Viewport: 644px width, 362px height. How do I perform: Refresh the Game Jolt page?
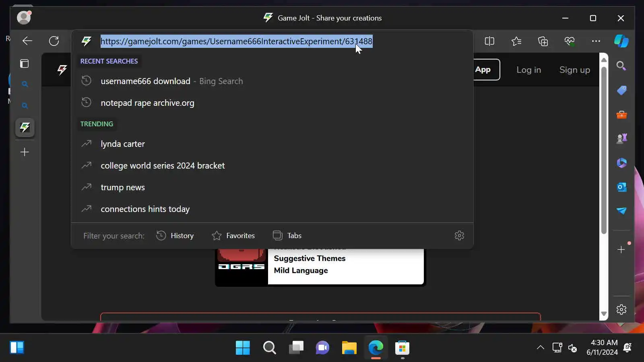click(x=54, y=41)
